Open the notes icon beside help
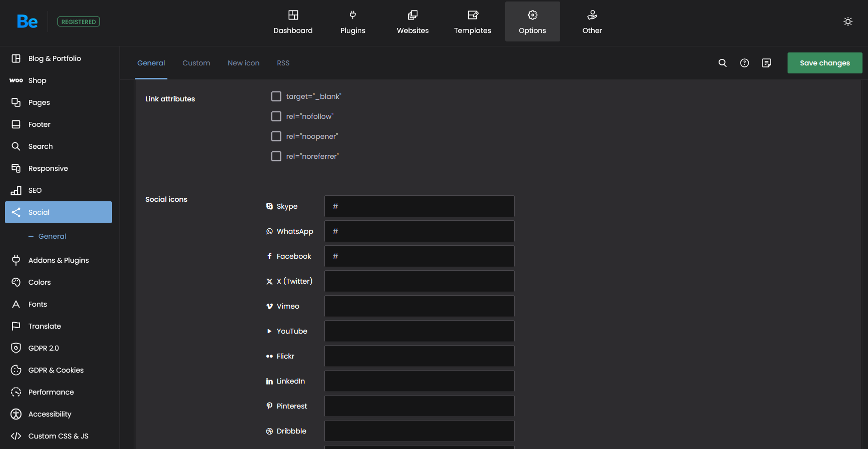 pyautogui.click(x=766, y=63)
